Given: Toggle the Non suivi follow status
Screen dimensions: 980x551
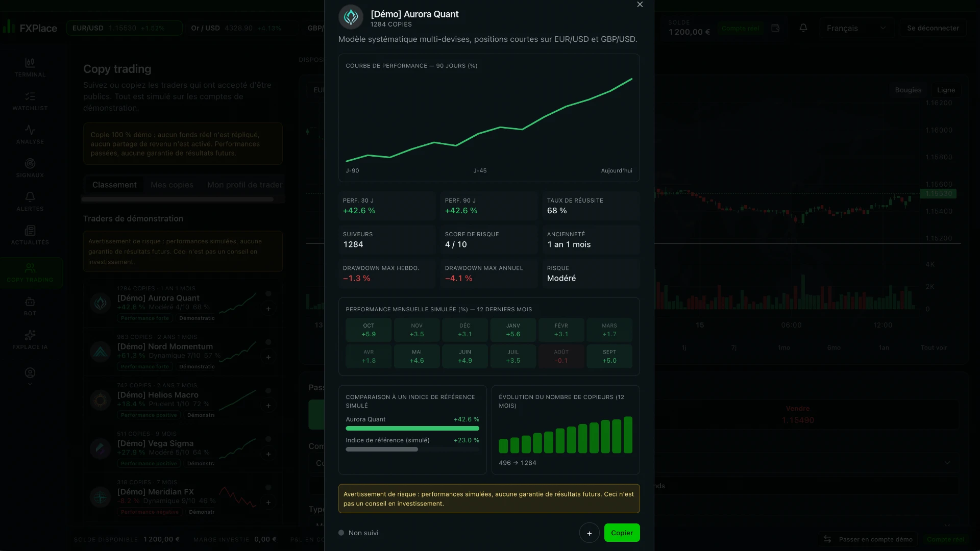Looking at the screenshot, I should (x=358, y=533).
